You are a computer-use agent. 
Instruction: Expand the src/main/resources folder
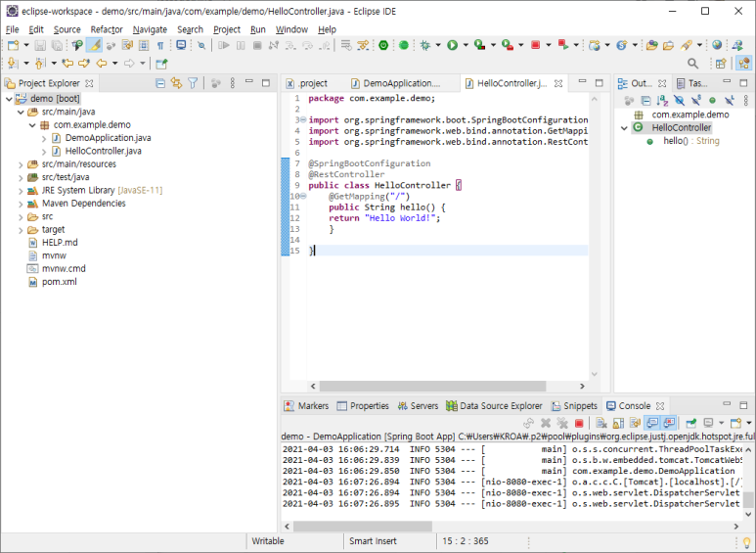[x=21, y=164]
